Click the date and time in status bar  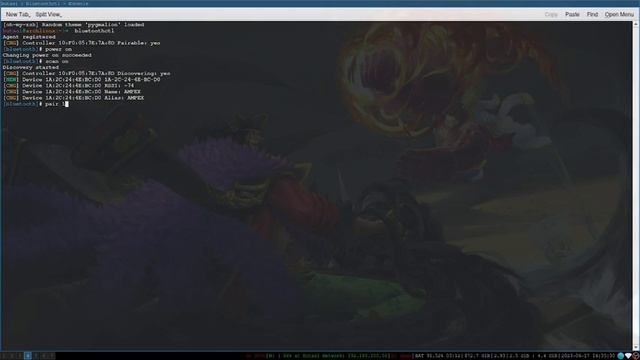(x=587, y=356)
